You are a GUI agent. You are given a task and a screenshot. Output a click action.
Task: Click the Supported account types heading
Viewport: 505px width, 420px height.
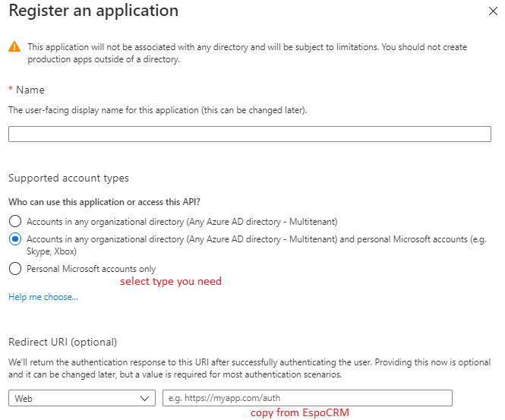click(x=68, y=178)
